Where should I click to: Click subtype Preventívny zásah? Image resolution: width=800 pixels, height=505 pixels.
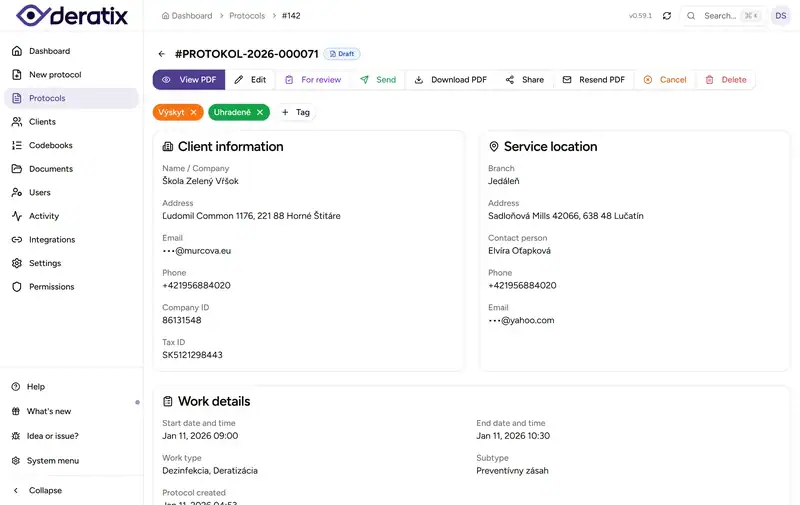tap(512, 471)
